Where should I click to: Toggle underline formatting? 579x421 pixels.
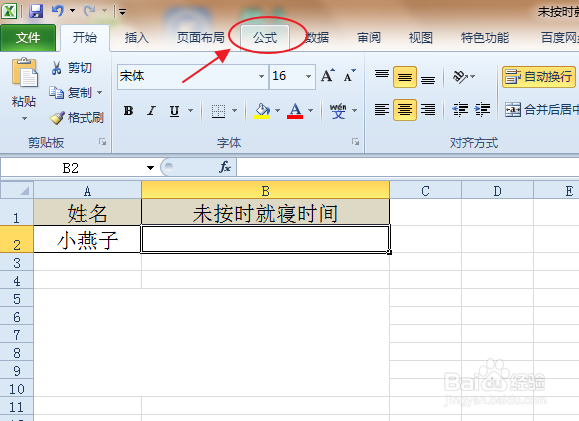174,110
